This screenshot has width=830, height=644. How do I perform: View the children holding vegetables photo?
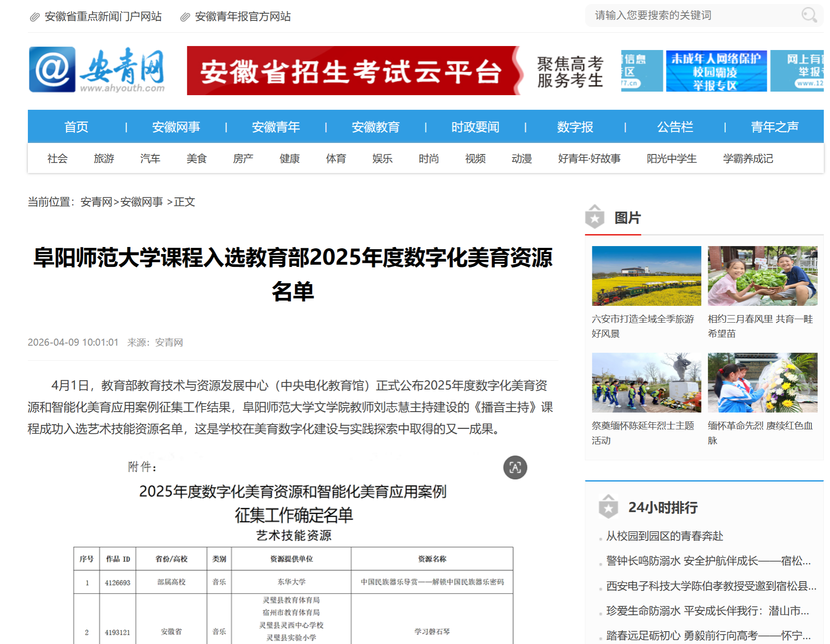[x=762, y=276]
